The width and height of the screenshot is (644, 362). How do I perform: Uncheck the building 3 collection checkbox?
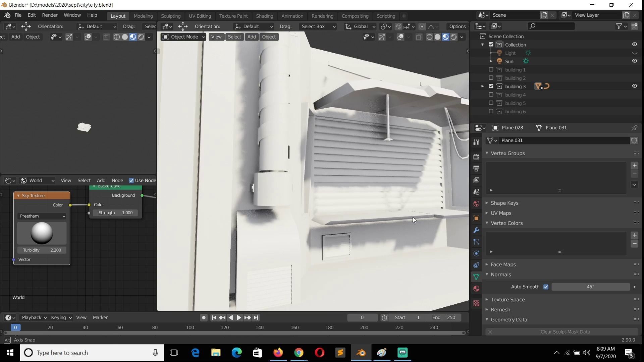[x=491, y=86]
